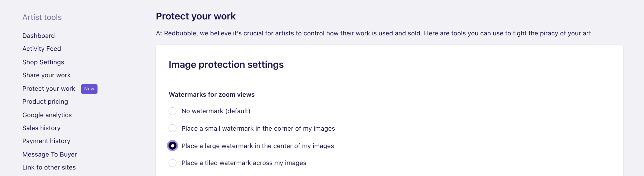Open the Dashboard page
Viewport: 644px width, 176px height.
[38, 36]
